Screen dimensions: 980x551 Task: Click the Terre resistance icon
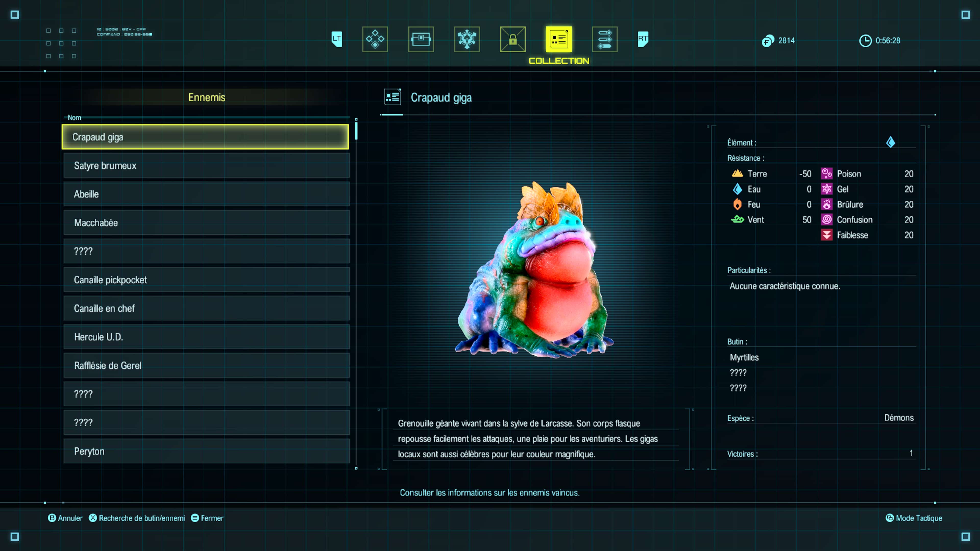point(737,173)
